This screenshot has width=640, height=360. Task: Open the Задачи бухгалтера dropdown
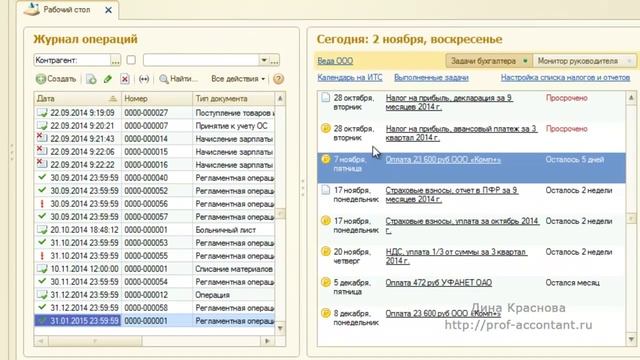[489, 61]
